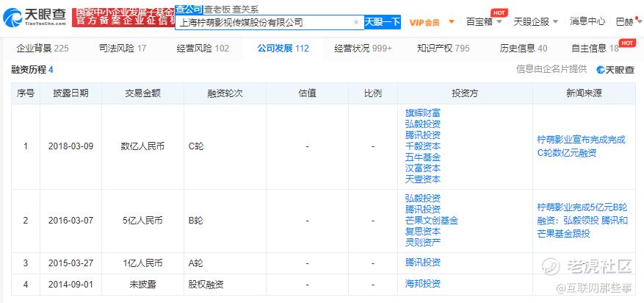Select the 查老板 search tab

(217, 10)
